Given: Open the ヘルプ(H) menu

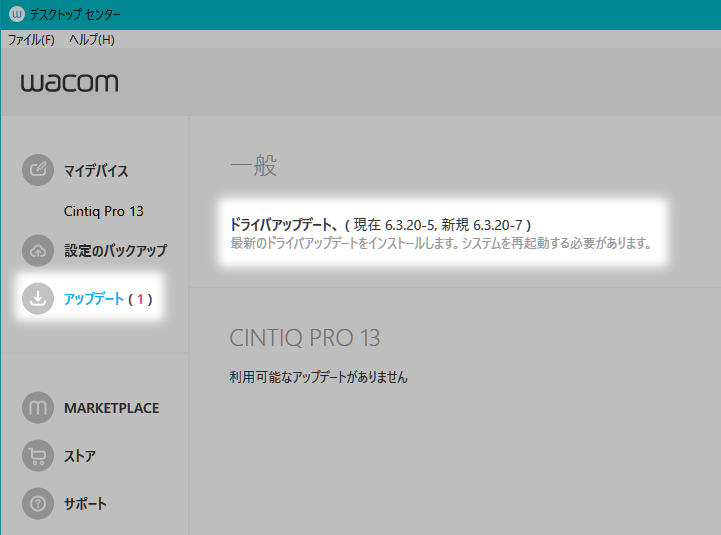Looking at the screenshot, I should [92, 40].
